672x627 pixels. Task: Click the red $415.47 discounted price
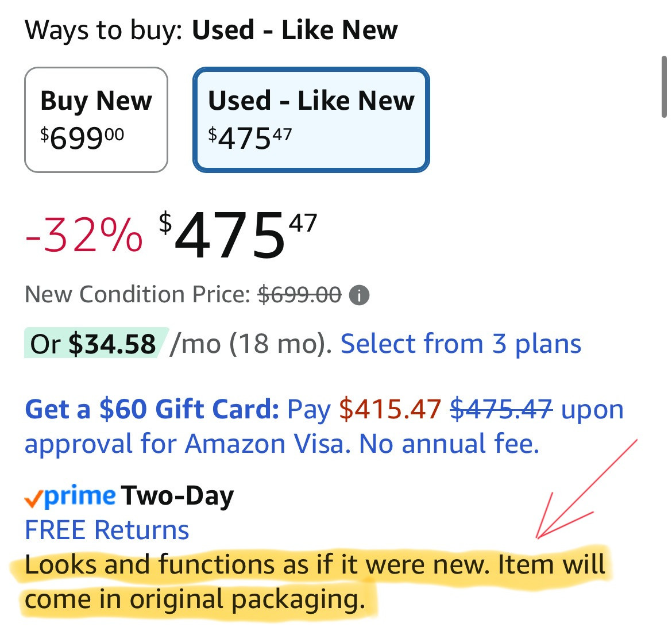(x=390, y=410)
